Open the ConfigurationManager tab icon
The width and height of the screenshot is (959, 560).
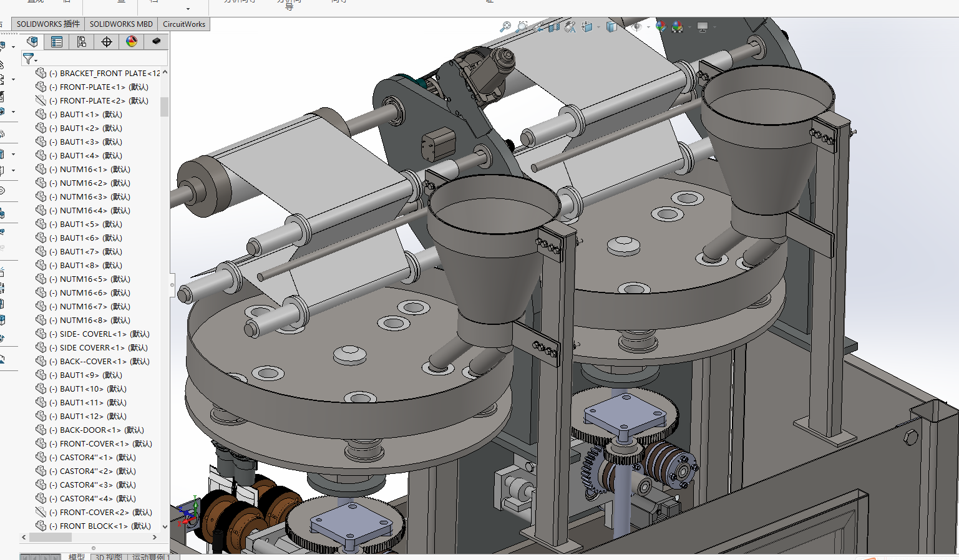click(82, 42)
